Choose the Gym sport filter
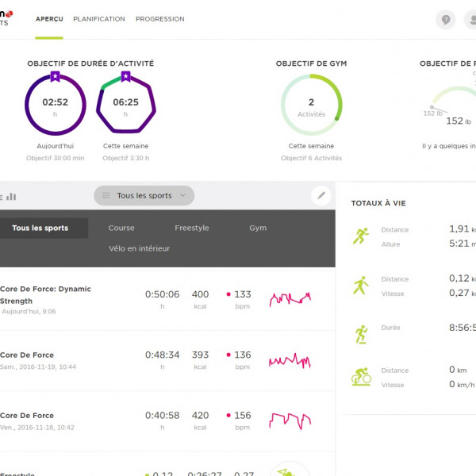Image resolution: width=476 pixels, height=476 pixels. (x=258, y=228)
